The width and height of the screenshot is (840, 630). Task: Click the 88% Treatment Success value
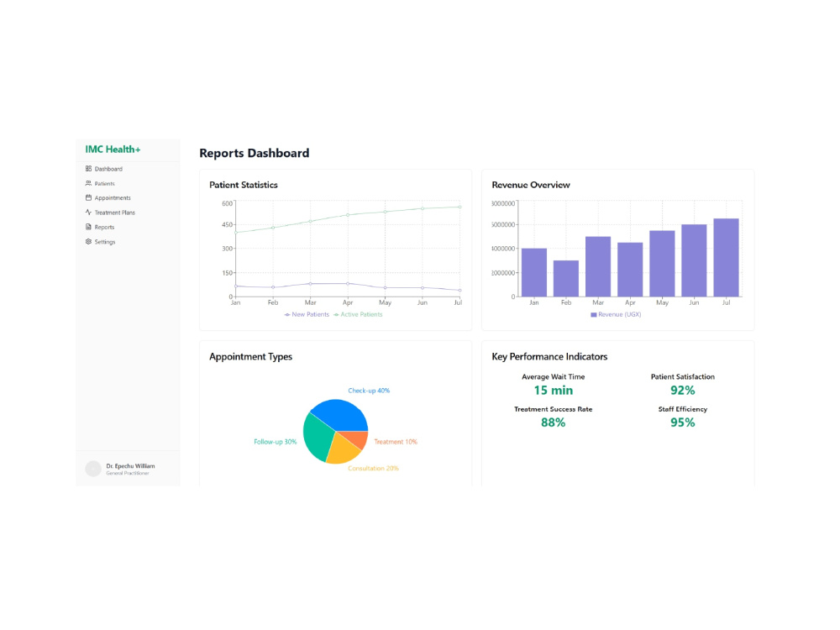[x=554, y=423]
